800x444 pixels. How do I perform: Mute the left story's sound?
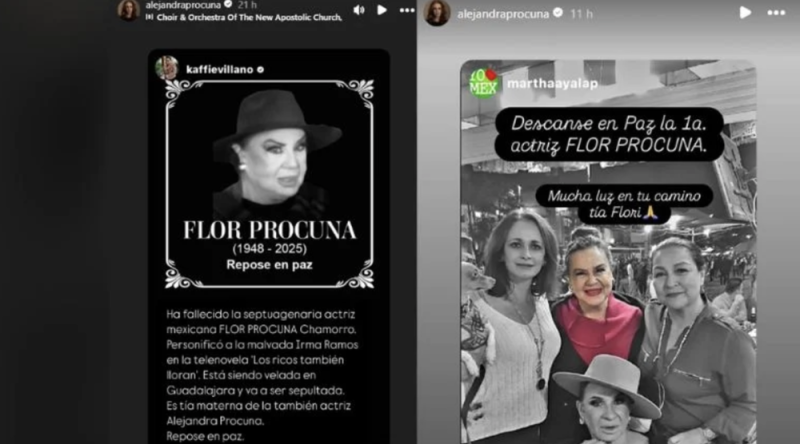[359, 10]
